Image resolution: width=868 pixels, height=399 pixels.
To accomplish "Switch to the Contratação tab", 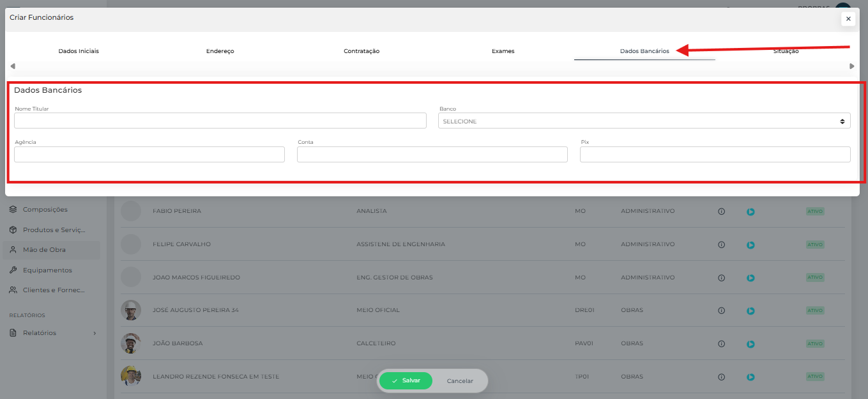I will click(x=362, y=51).
